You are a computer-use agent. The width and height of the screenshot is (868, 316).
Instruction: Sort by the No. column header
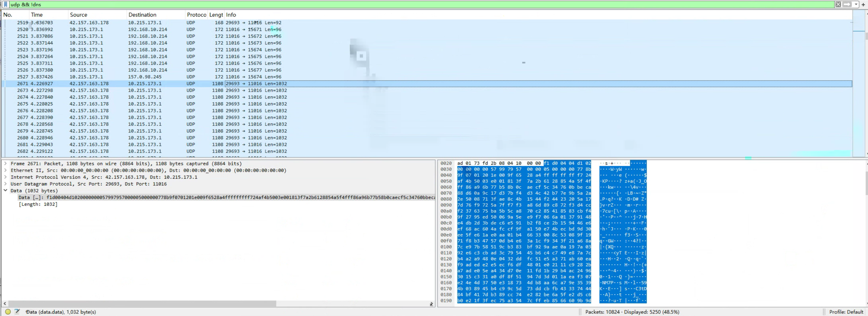tap(15, 15)
